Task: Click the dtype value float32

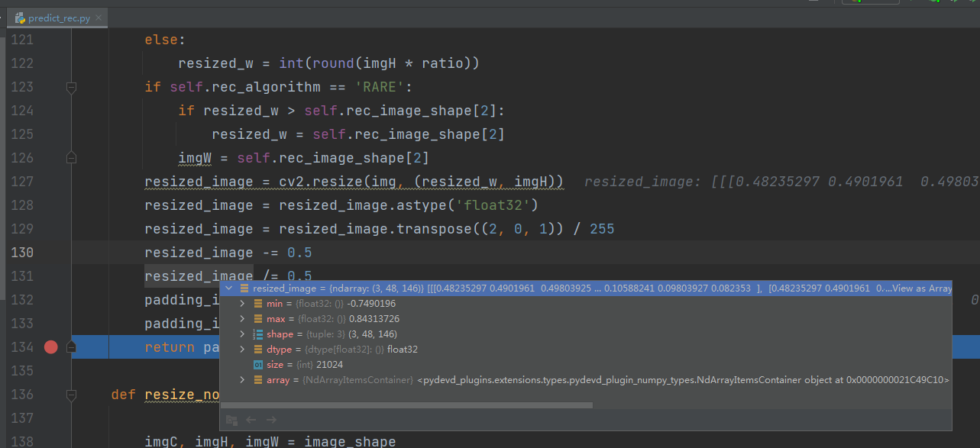Action: point(403,350)
